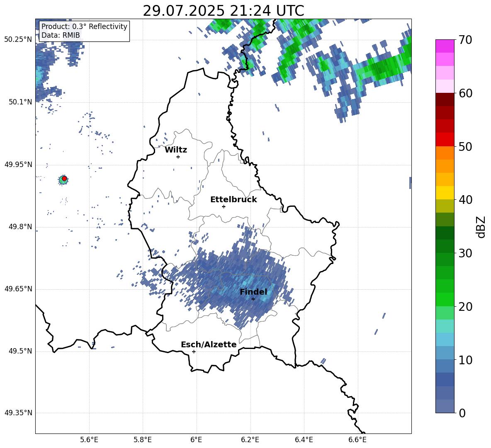Image resolution: width=491 pixels, height=448 pixels.
Task: Click the 20 value on colorbar
Action: point(465,307)
